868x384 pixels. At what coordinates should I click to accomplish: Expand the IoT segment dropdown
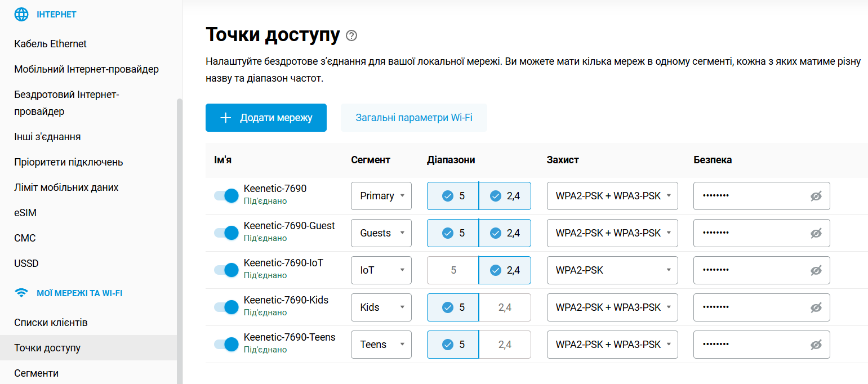[381, 270]
